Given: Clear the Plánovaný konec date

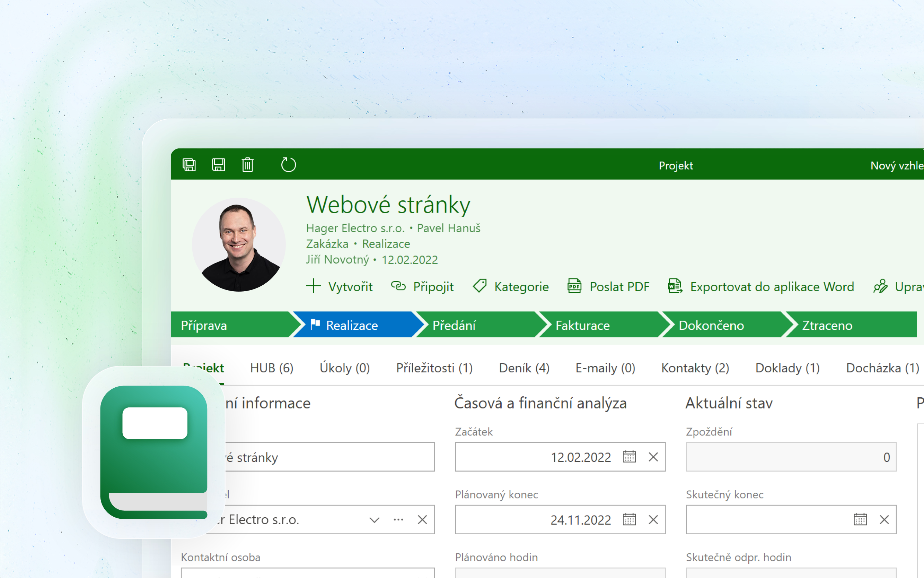Looking at the screenshot, I should click(653, 519).
